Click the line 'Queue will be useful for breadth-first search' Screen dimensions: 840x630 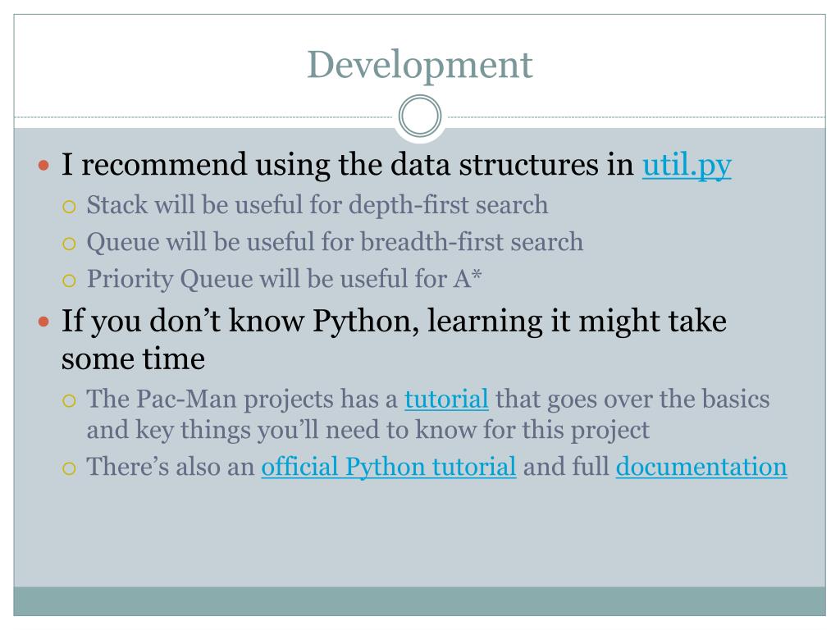click(x=335, y=242)
